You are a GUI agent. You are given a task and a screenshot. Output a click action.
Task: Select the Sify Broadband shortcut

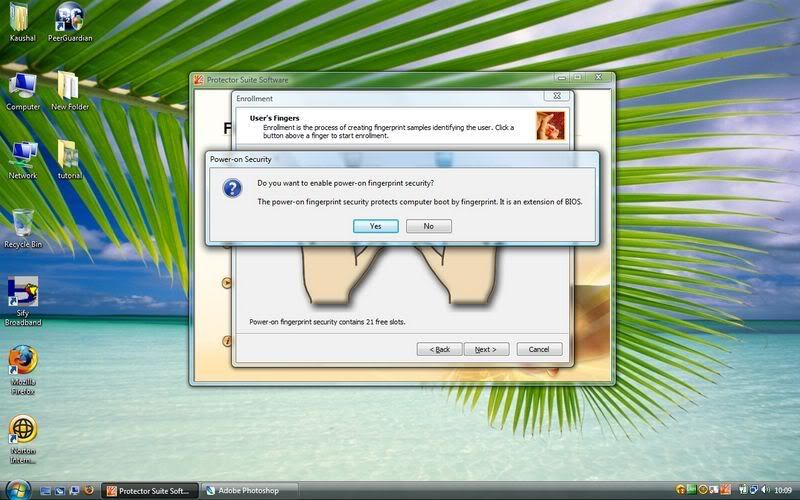(23, 301)
